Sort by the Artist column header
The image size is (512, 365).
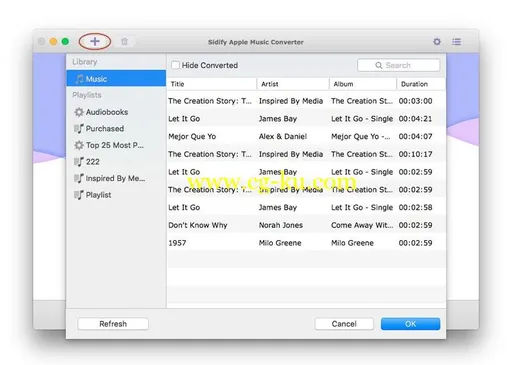coord(293,84)
